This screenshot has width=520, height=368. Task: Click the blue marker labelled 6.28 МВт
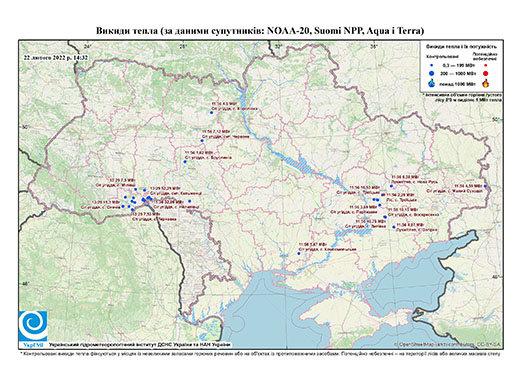click(x=391, y=186)
